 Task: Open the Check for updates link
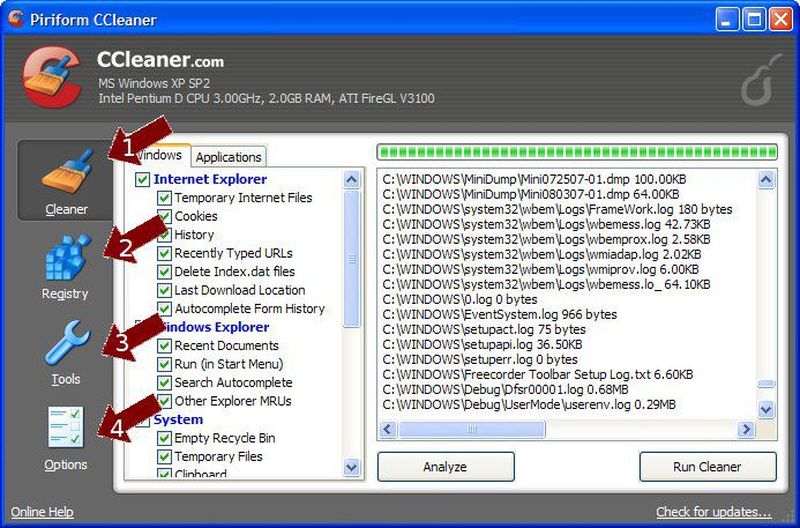click(x=713, y=512)
